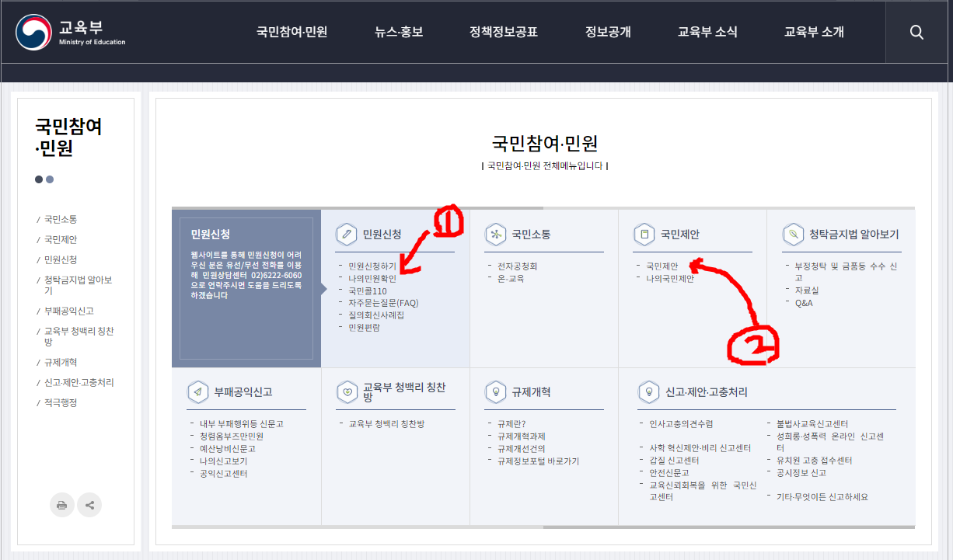Select 적극행정 in the left sidebar

[61, 402]
